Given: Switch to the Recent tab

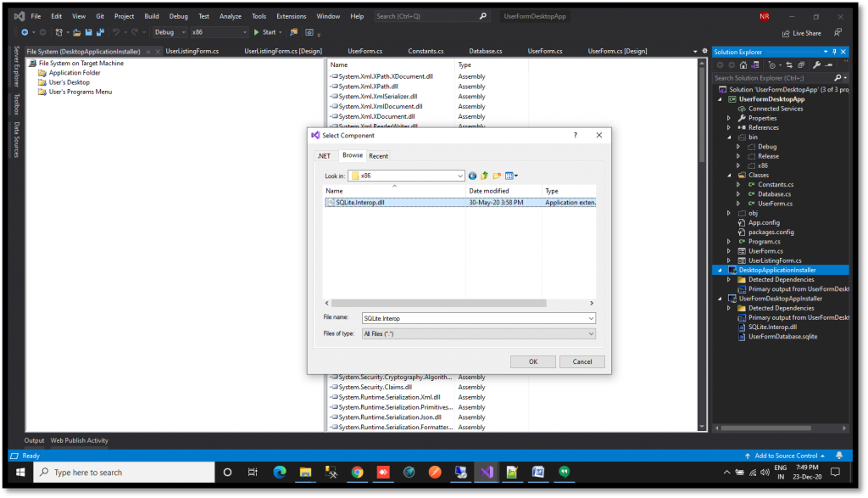Looking at the screenshot, I should point(377,155).
